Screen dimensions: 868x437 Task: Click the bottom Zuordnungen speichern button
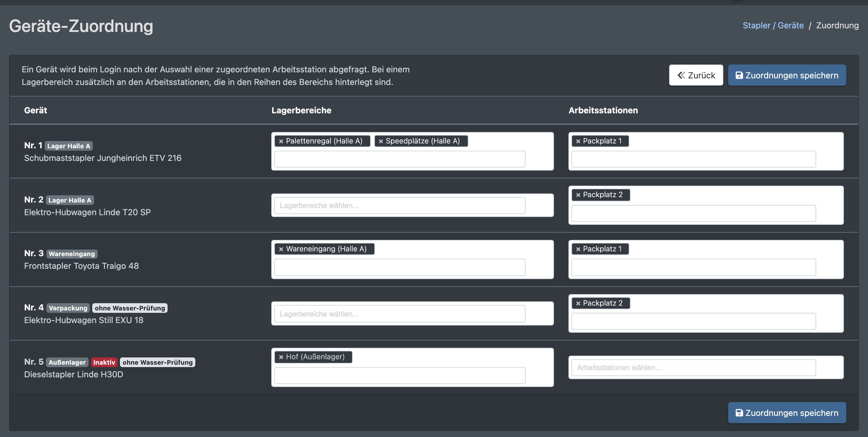(x=787, y=413)
